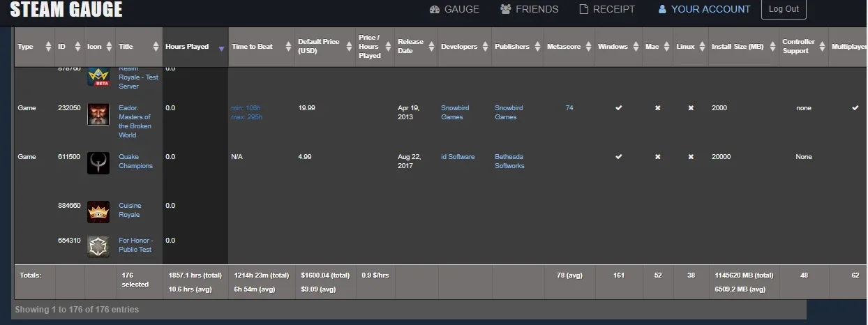Click Quake Champions Linux cross icon

691,157
